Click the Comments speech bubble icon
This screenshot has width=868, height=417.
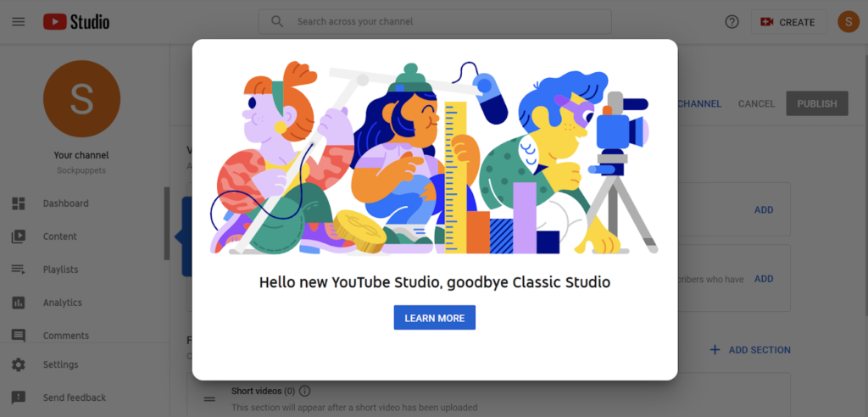pos(18,336)
